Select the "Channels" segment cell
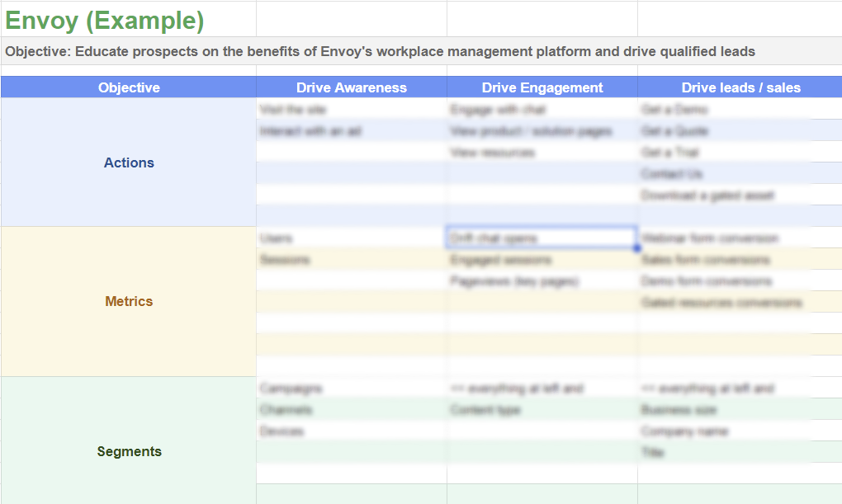The width and height of the screenshot is (842, 504). point(352,410)
